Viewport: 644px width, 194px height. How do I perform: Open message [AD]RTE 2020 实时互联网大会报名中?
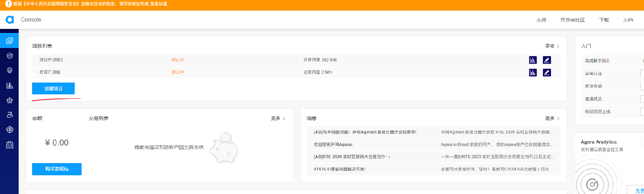pyautogui.click(x=352, y=157)
